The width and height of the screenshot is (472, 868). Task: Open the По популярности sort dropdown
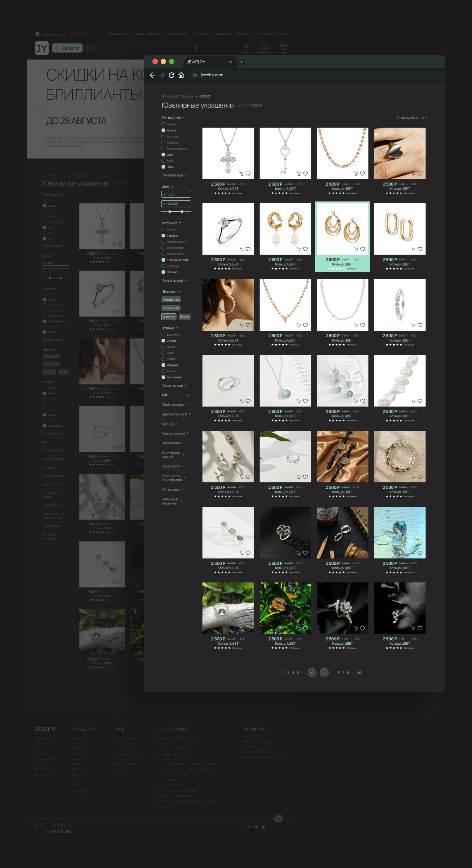point(412,118)
